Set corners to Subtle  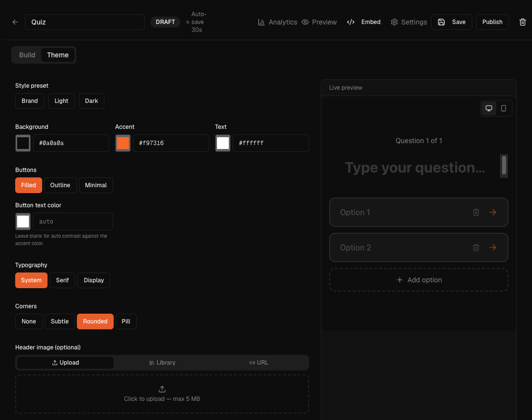60,321
